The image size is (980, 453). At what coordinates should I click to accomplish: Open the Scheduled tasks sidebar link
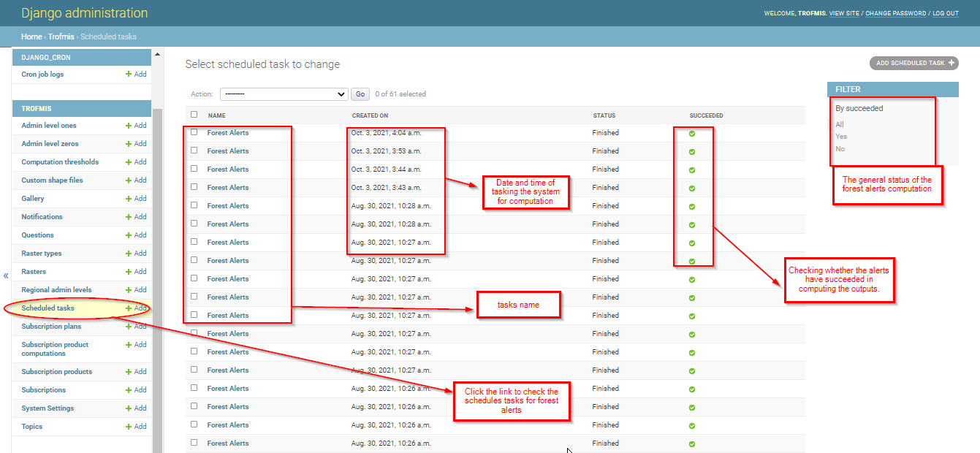48,308
